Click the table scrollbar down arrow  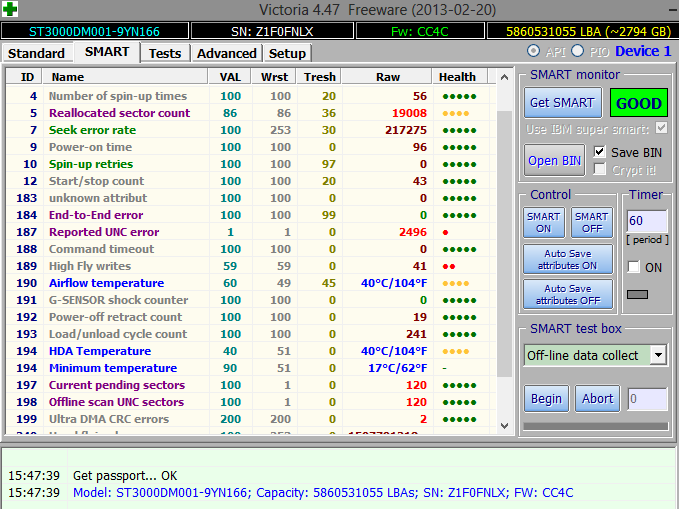point(504,425)
